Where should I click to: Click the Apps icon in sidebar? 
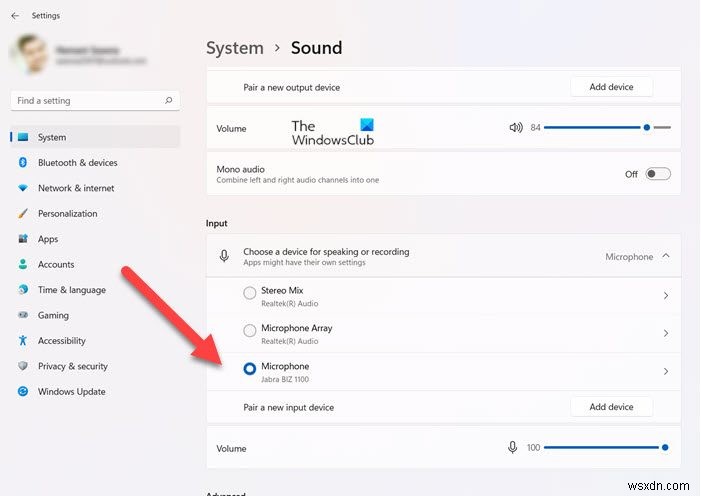point(23,238)
